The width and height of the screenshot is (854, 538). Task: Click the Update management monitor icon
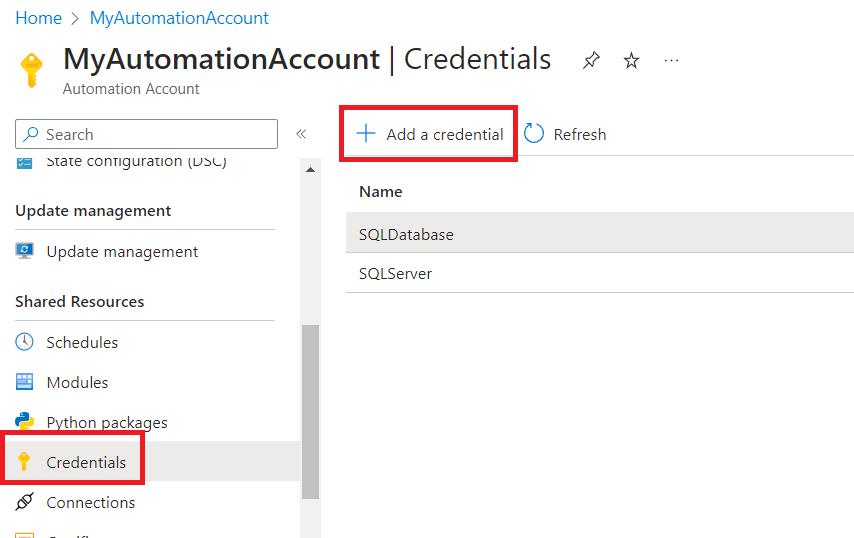coord(25,251)
